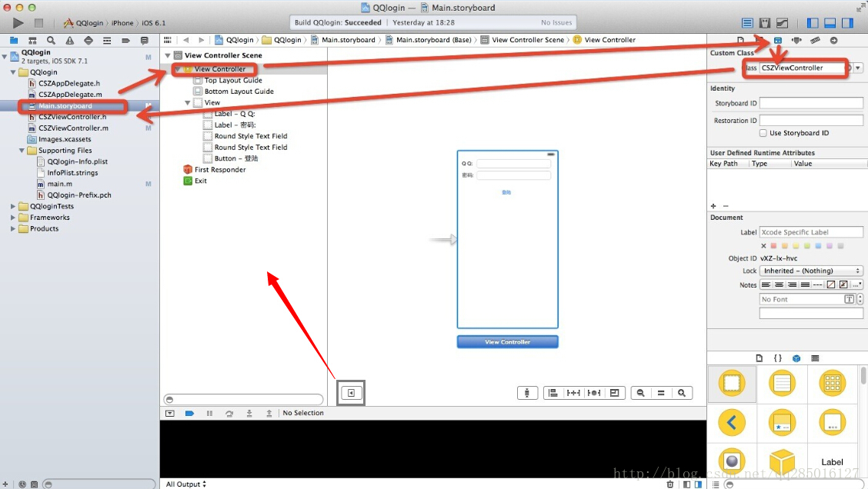Show the Version editor
The width and height of the screenshot is (868, 489).
782,22
